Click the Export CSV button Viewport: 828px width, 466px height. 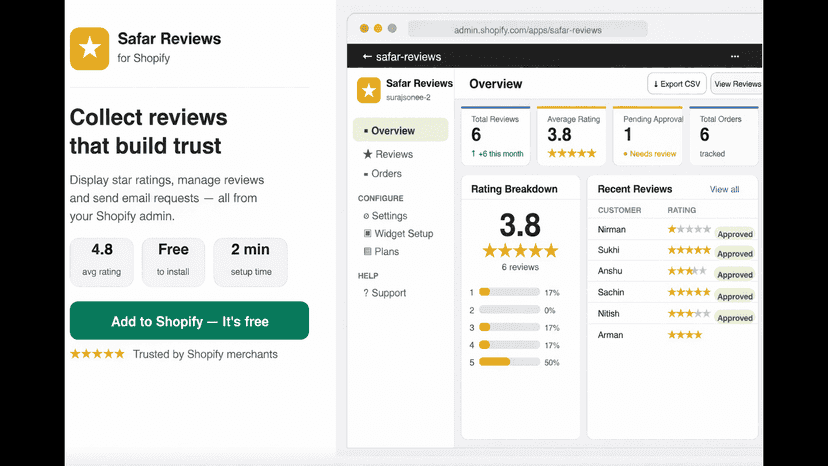676,84
